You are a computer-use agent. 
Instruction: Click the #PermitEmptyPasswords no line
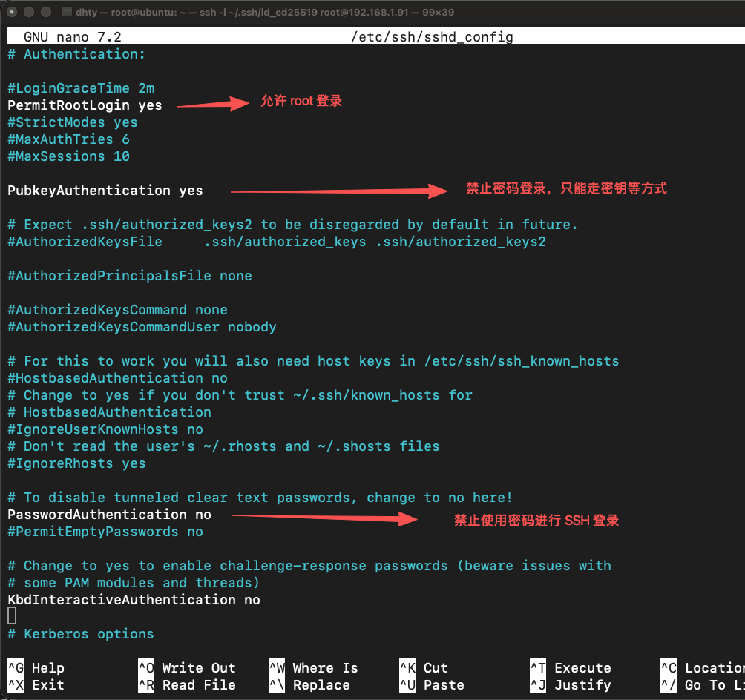coord(105,532)
